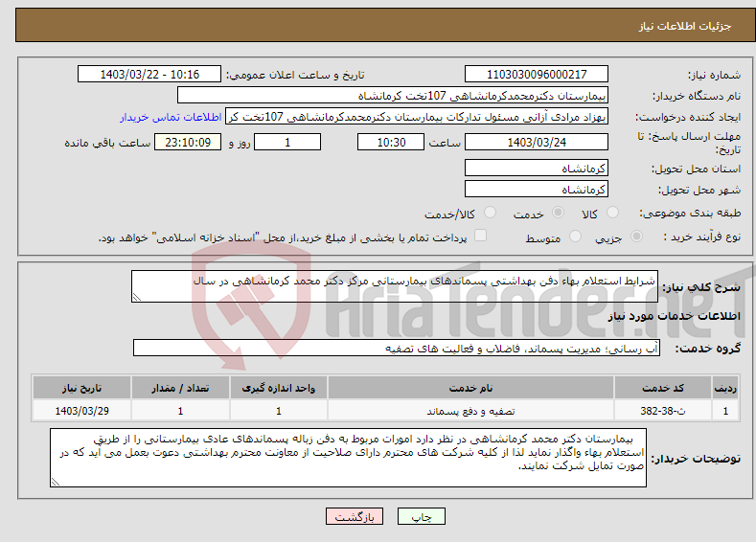
Task: Click the deadline date field 1403/03/24
Action: (537, 142)
